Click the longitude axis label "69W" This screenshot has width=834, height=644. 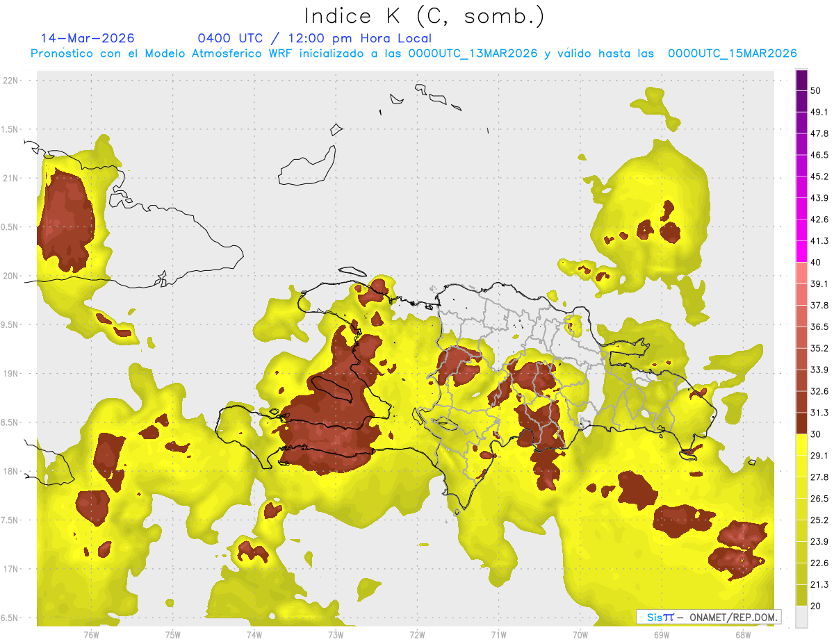(x=661, y=634)
